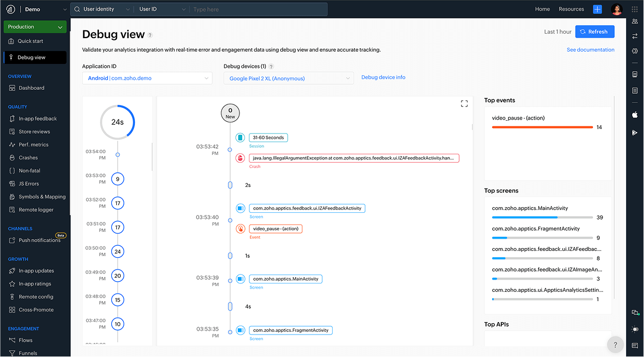This screenshot has width=644, height=357.
Task: Click the help icon beside Debug view title
Action: [150, 35]
